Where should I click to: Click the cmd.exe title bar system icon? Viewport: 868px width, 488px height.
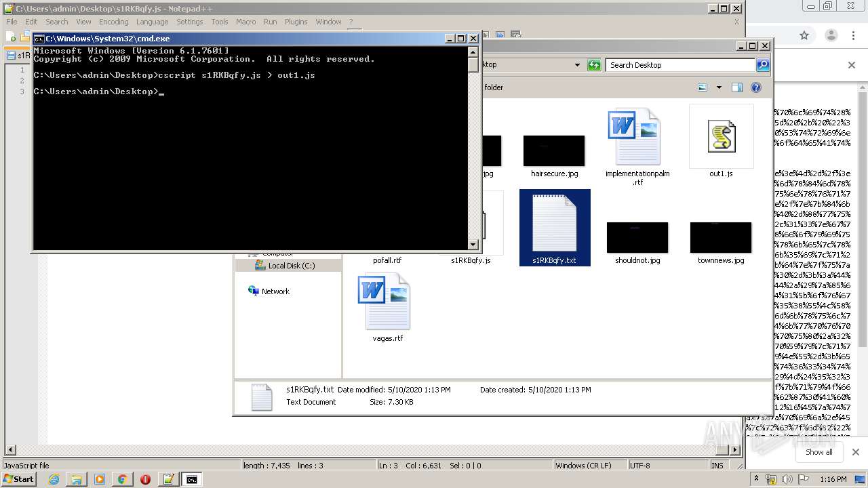(x=39, y=39)
